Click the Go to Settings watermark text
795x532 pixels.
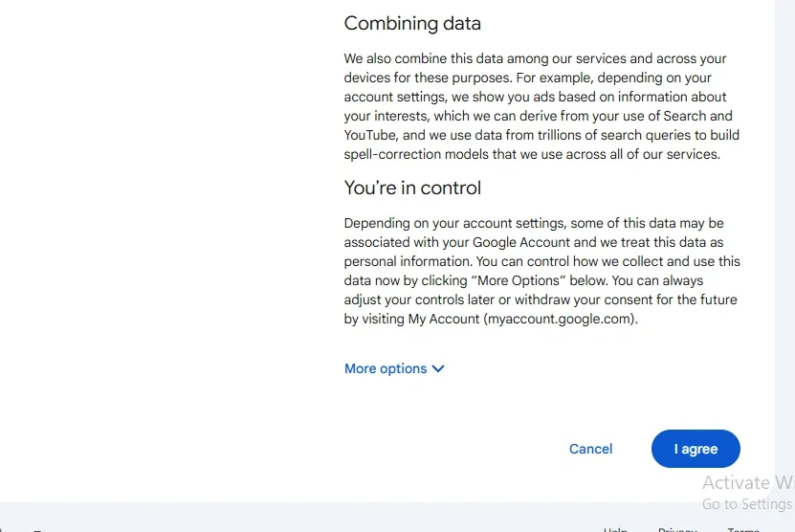tap(746, 504)
